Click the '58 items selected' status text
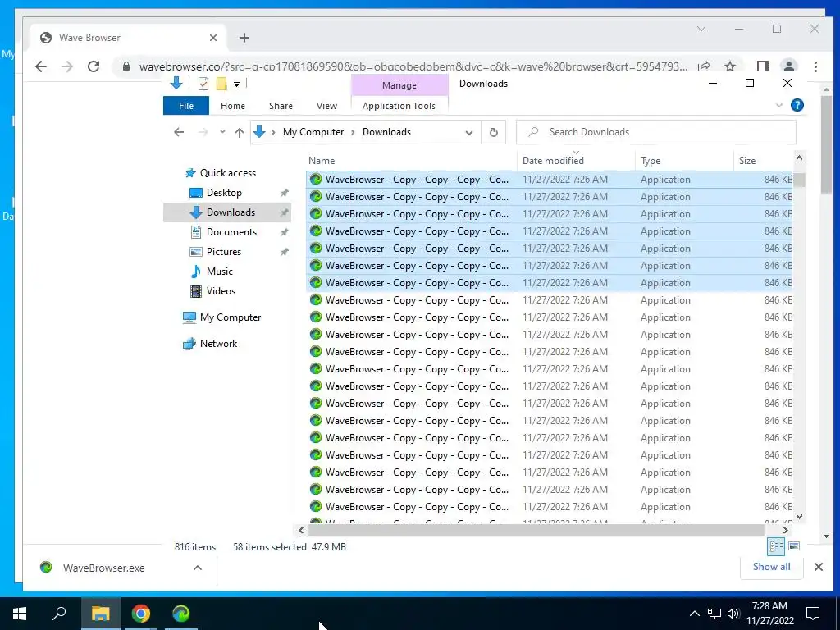The width and height of the screenshot is (840, 630). pyautogui.click(x=269, y=547)
